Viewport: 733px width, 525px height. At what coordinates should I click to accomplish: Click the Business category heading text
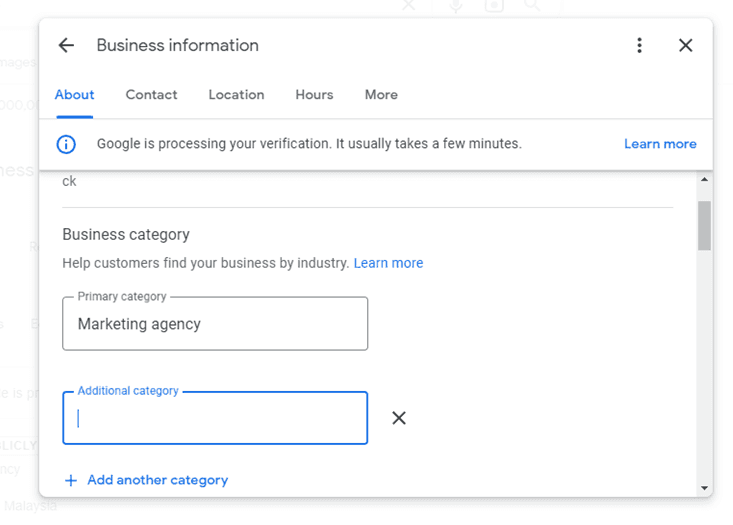tap(126, 234)
